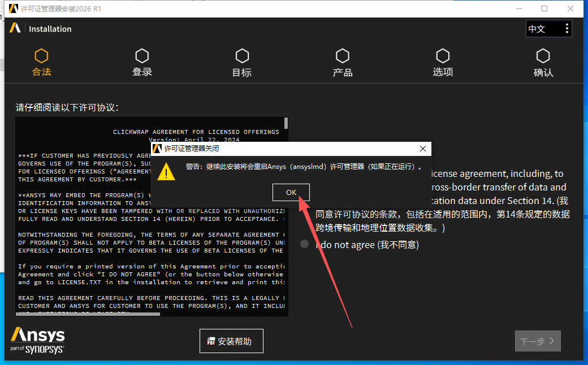Open the 中文 language dropdown
Screen dimensions: 588x365
(x=542, y=29)
